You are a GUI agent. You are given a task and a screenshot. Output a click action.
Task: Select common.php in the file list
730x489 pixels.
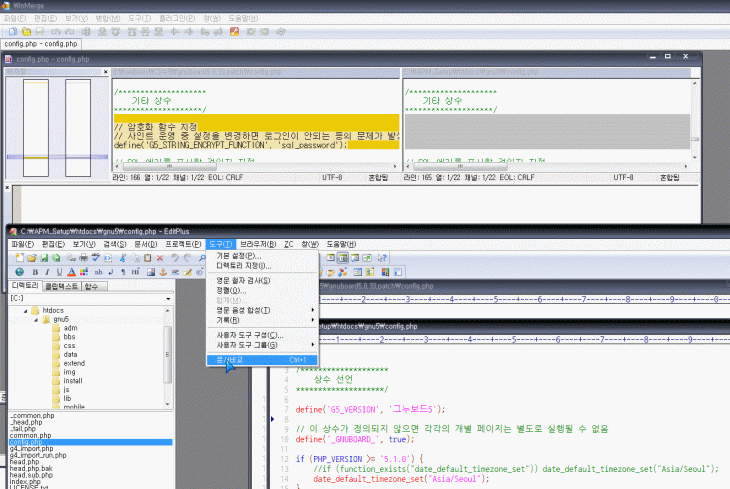(31, 435)
